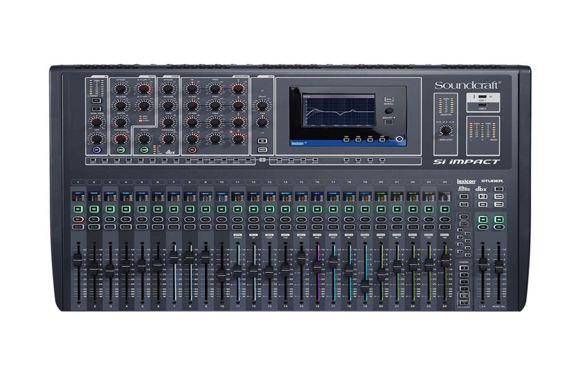The width and height of the screenshot is (588, 367).
Task: Toggle the ON button for channel 12
Action: click(253, 209)
